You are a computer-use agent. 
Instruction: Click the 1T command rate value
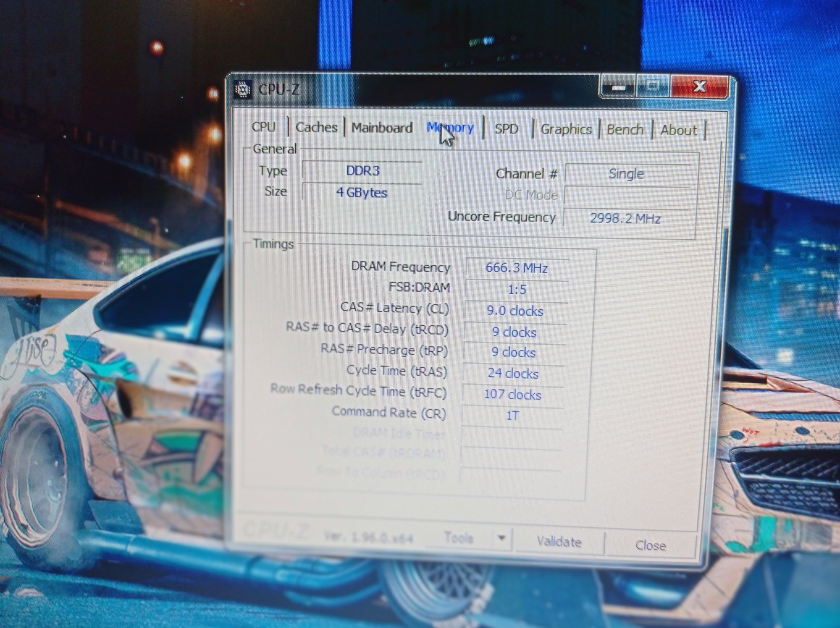point(512,416)
